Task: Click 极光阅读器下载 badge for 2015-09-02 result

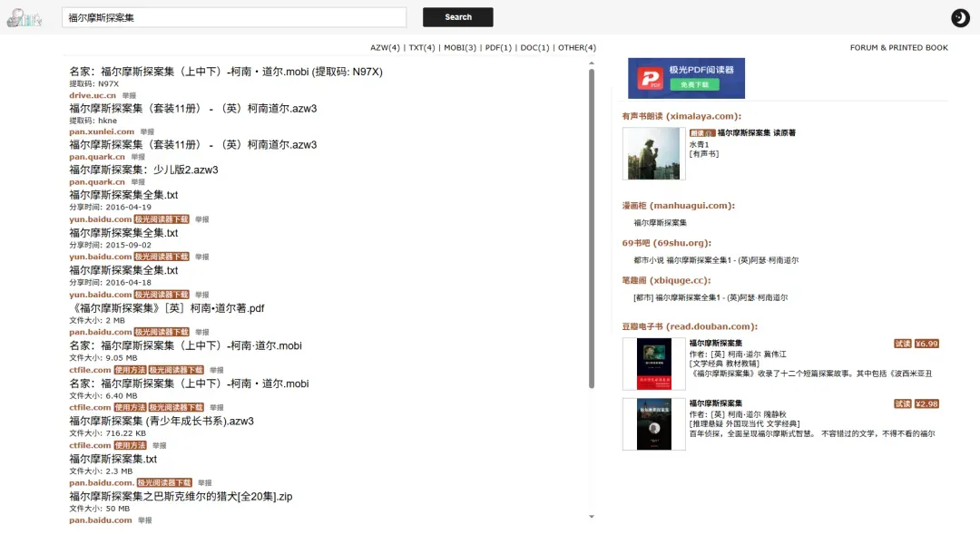Action: [x=162, y=257]
